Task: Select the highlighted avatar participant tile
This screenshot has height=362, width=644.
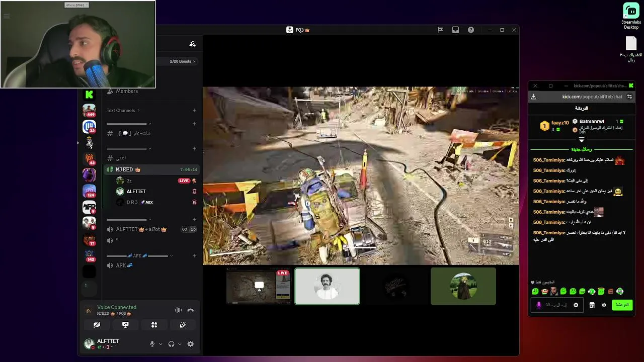Action: pos(327,286)
